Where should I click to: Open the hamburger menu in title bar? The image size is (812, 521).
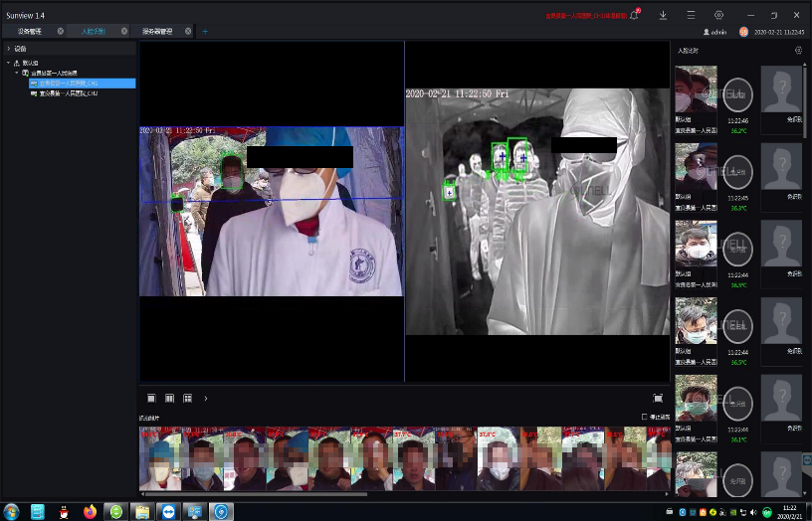[691, 16]
